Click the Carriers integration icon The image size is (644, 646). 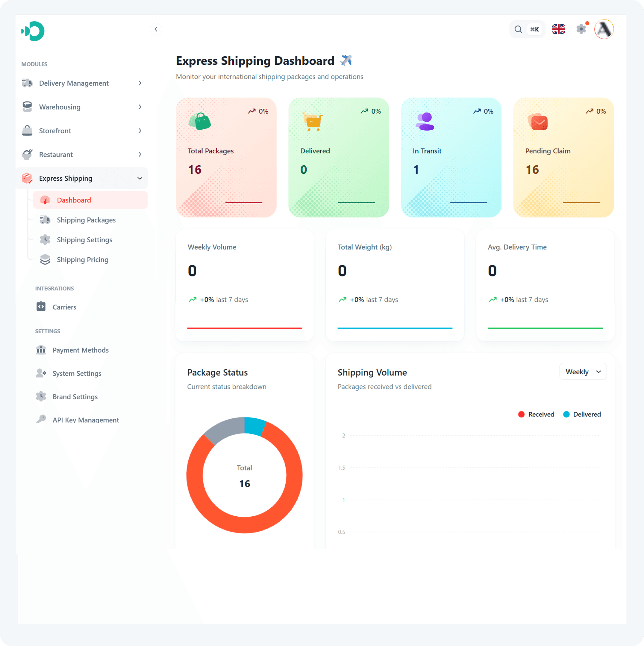[x=41, y=307]
